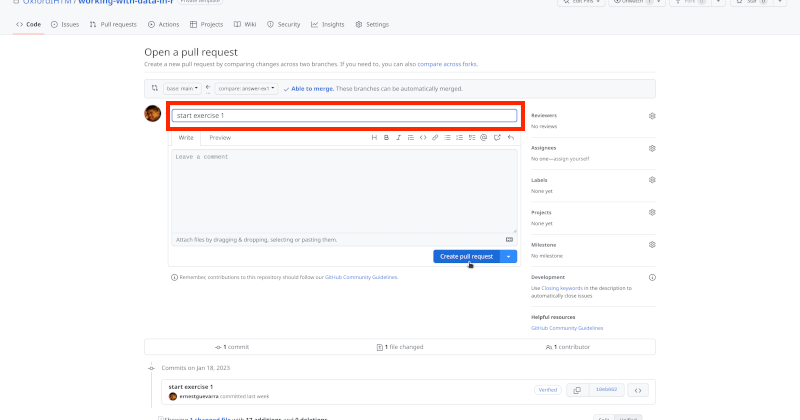Click the Create pull request button
800x420 pixels.
tap(466, 256)
